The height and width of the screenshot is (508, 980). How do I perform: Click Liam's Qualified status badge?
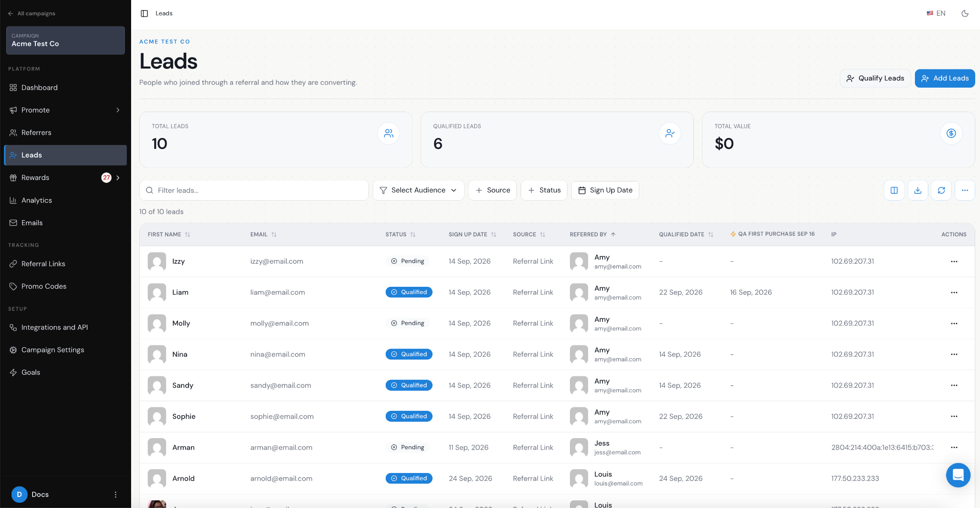[409, 293]
